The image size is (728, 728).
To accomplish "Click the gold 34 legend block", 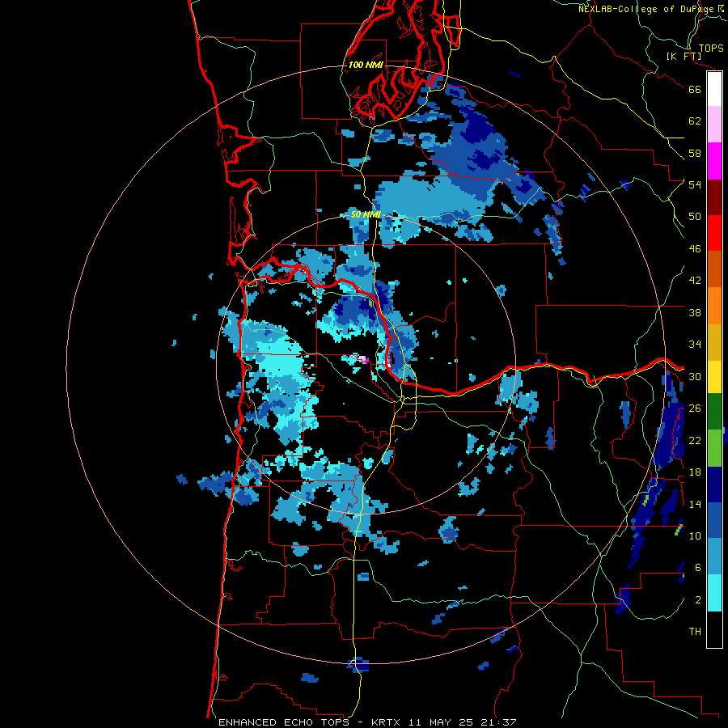I will click(x=714, y=342).
